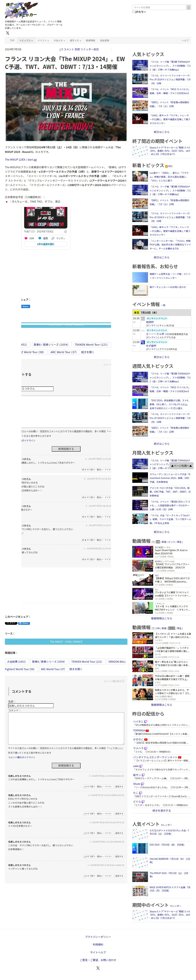Open the 選手メモ dropdown menu
Image resolution: width=196 pixels, height=980 pixels.
[75, 40]
